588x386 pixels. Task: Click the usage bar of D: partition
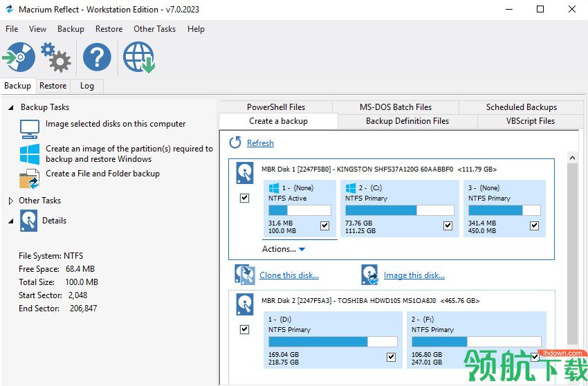click(x=333, y=341)
